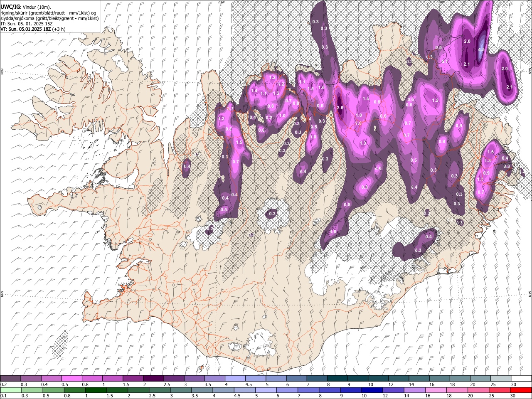Screen dimensions: 532x399
Task: Click the 2.6 precipitation value on the map
Action: pyautogui.click(x=340, y=108)
